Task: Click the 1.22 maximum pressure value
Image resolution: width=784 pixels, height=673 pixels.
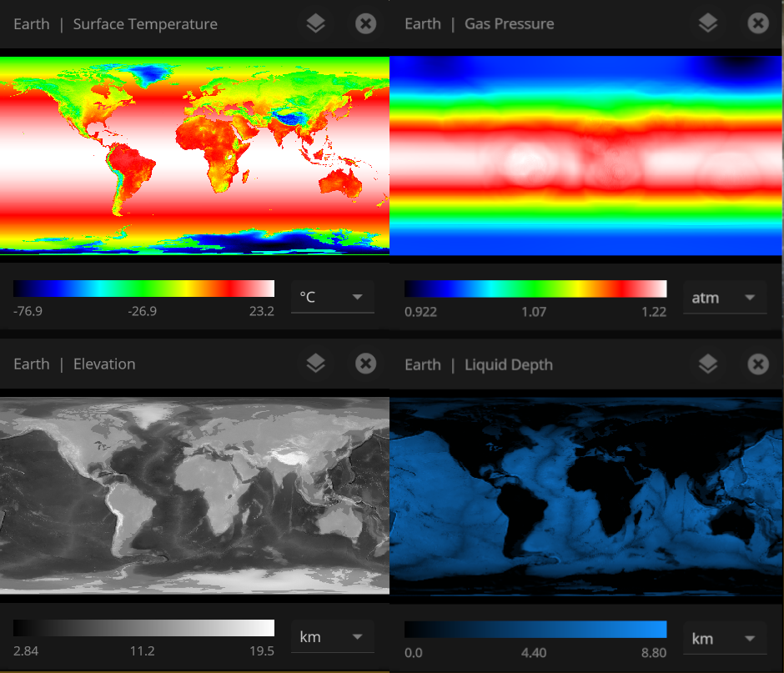Action: [x=654, y=312]
